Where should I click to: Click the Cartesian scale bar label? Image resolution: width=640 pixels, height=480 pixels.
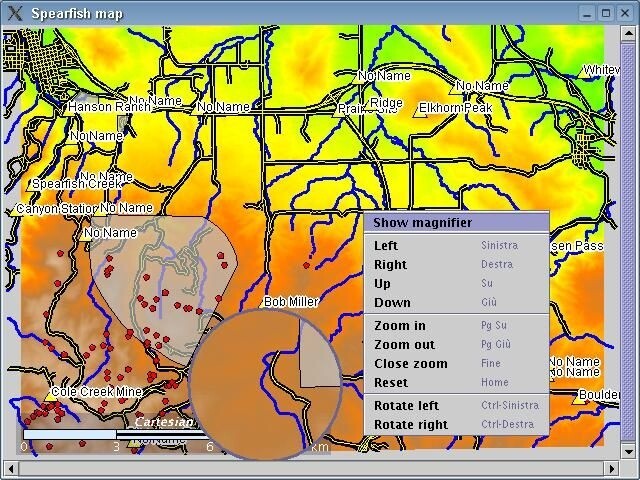(164, 422)
